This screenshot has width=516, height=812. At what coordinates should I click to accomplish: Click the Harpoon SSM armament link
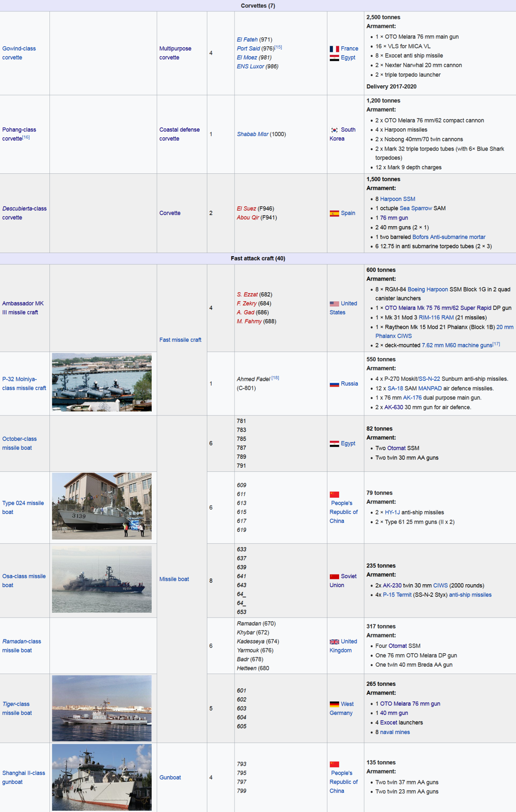pyautogui.click(x=398, y=199)
